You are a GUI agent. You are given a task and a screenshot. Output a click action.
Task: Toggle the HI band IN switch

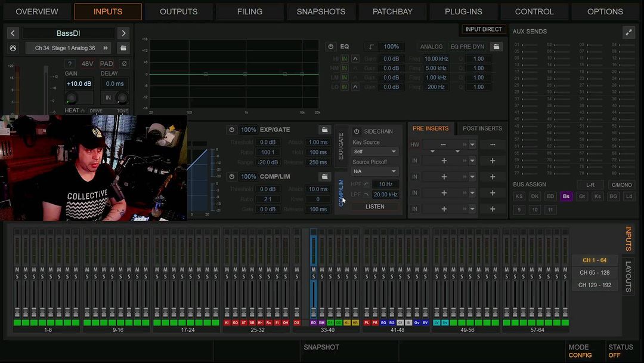[345, 59]
